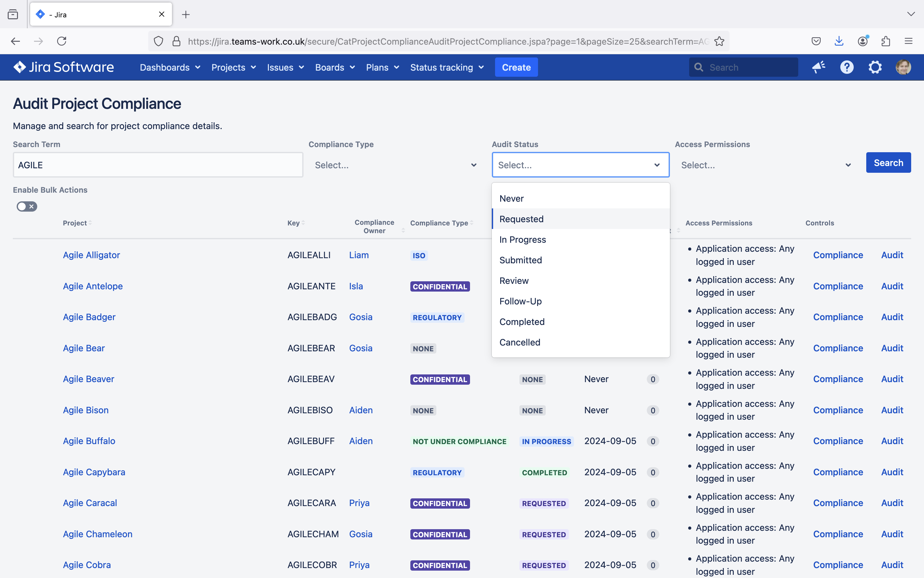Open a new browser tab

186,14
